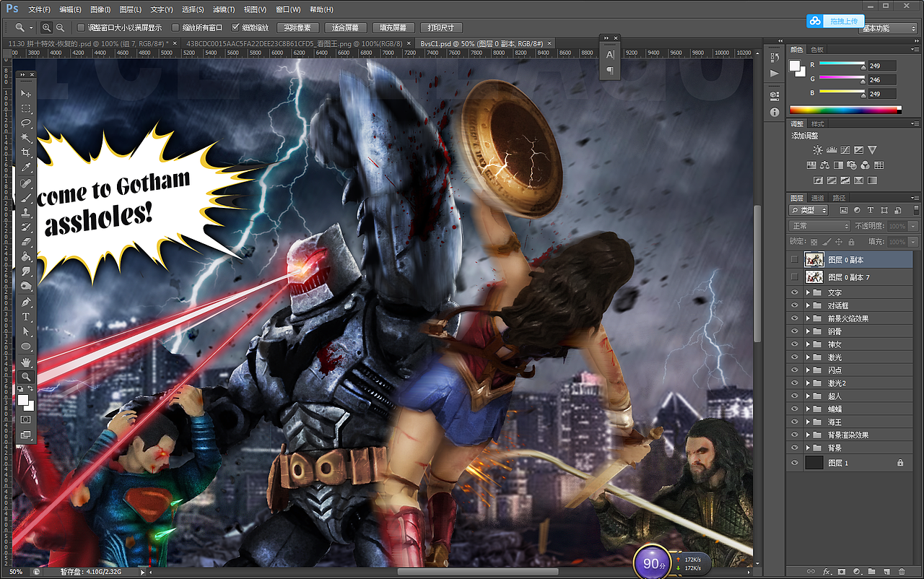
Task: Hide the 超人 layer group
Action: [x=795, y=396]
